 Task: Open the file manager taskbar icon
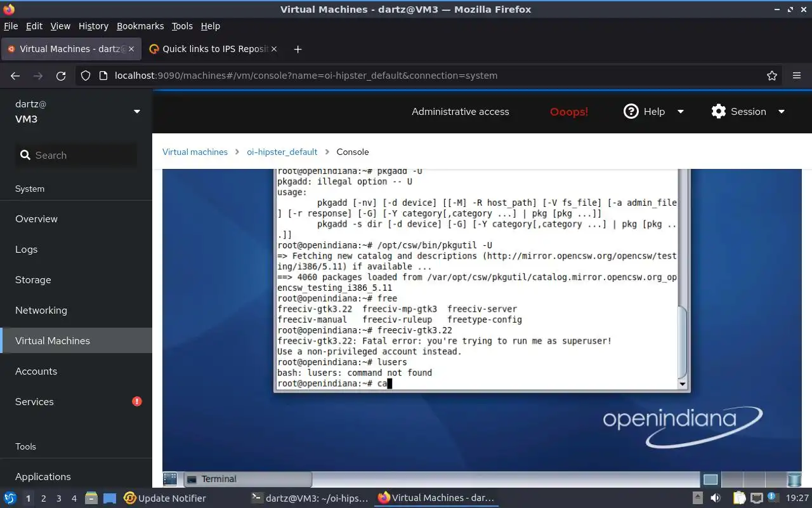click(91, 498)
